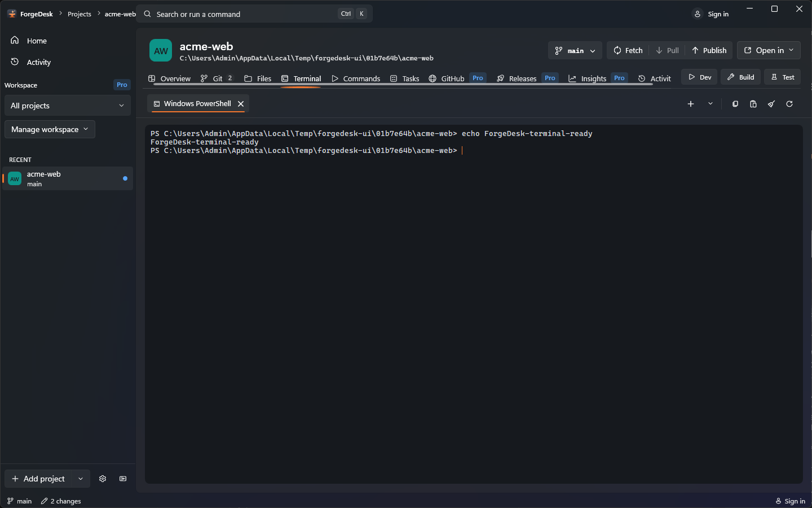Open the Commands tab
Viewport: 812px width, 508px height.
point(356,78)
